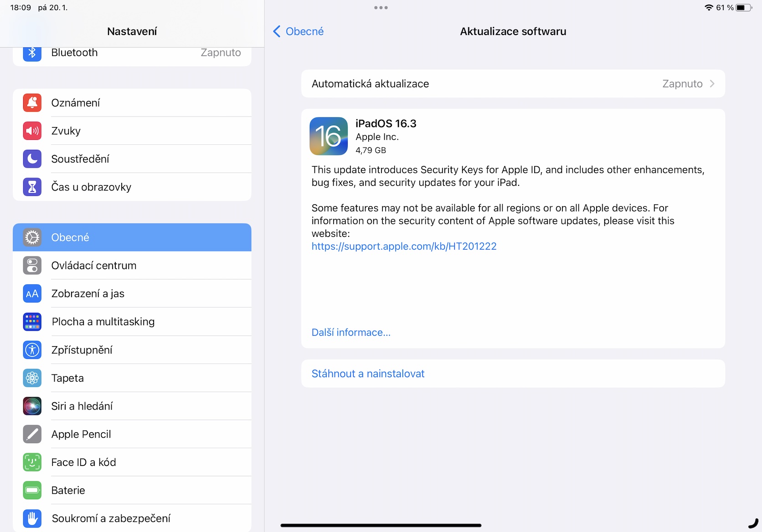
Task: Open Zobrazení a jas settings
Action: pyautogui.click(x=132, y=294)
